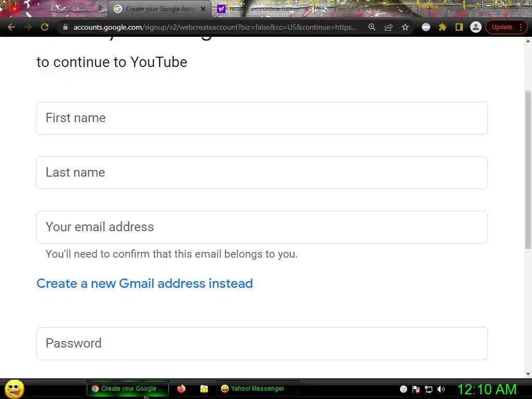The image size is (532, 399).
Task: Click the scrollbar down arrow
Action: point(528,374)
